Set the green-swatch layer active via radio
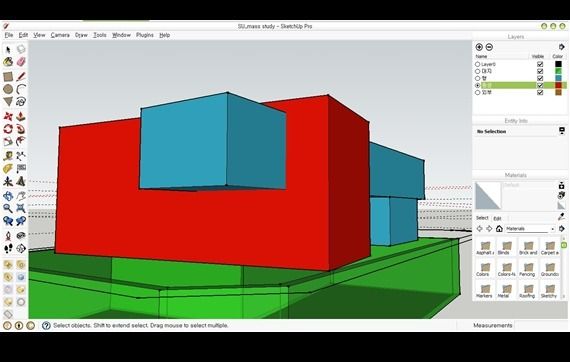 point(478,71)
